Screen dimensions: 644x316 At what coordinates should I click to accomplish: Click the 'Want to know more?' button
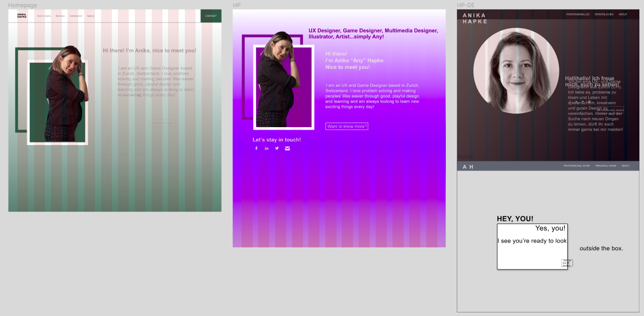(346, 126)
